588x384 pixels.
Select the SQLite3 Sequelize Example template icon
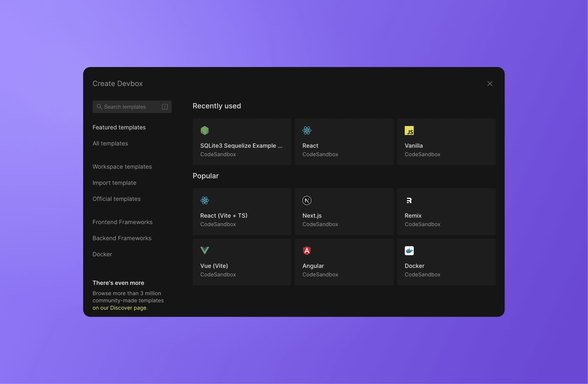(205, 130)
